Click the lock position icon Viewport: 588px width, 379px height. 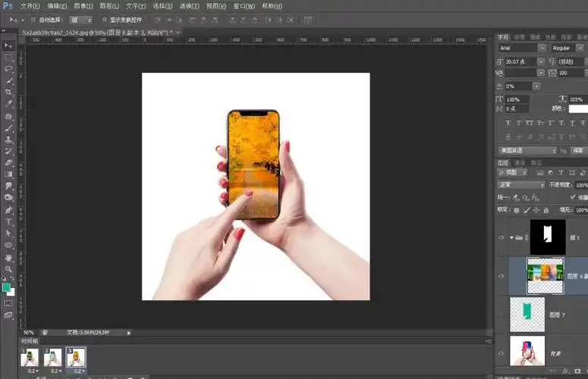tap(536, 210)
